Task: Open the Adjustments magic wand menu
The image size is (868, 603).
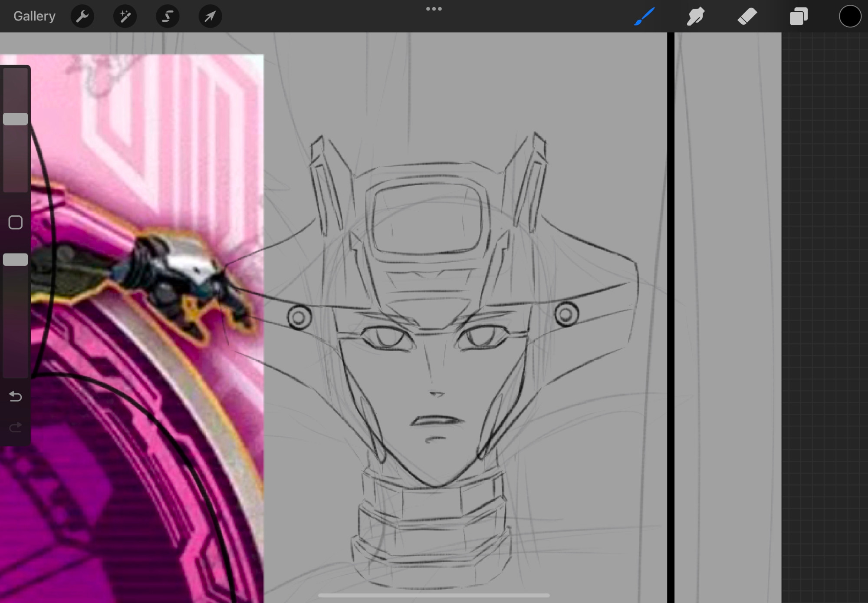Action: tap(125, 16)
